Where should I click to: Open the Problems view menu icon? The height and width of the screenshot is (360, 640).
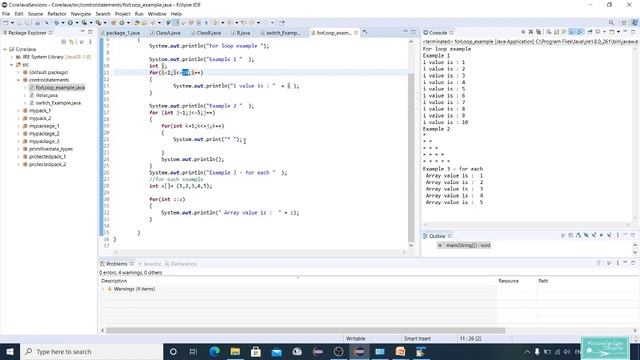pos(618,263)
